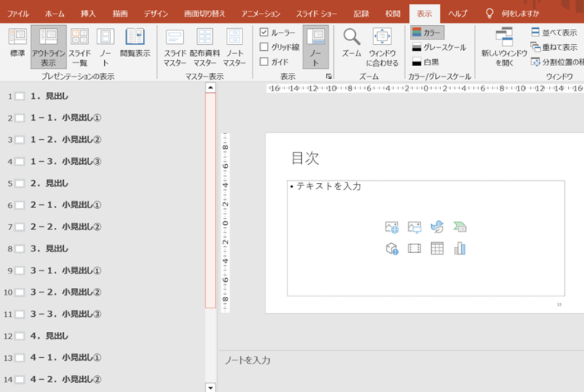
Task: Select outline text 4．見出し
Action: pyautogui.click(x=49, y=336)
